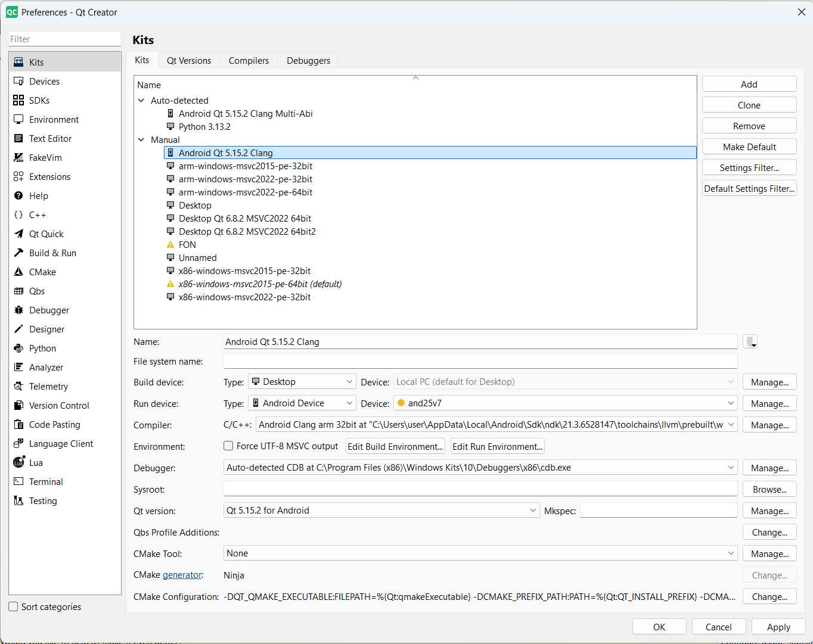Select the Devices sidebar icon

[x=18, y=81]
